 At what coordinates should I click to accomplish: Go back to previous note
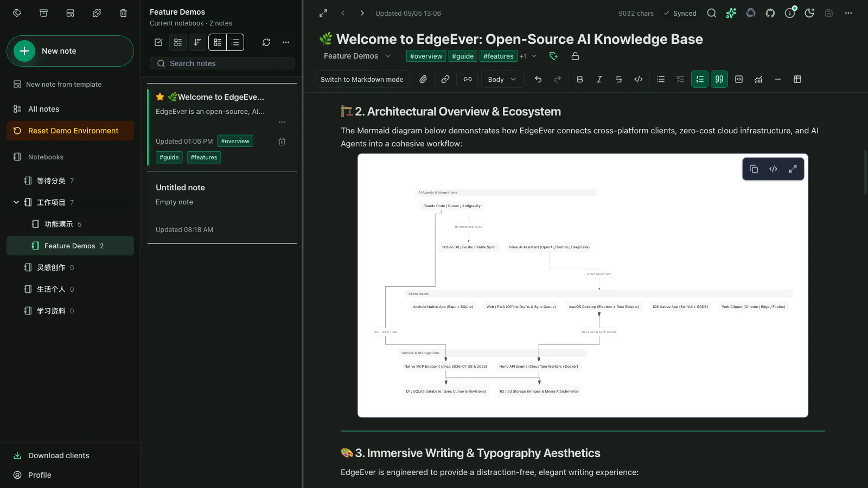[x=343, y=13]
